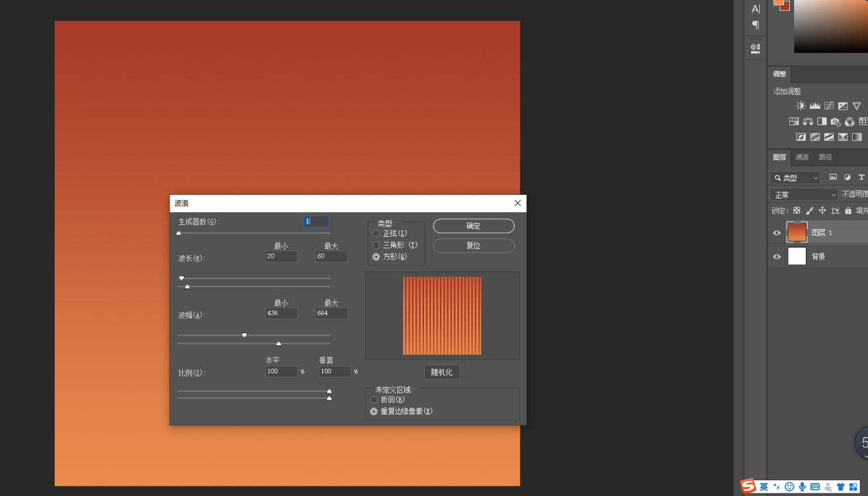Choose 重复边缘像素 for undefined areas
This screenshot has height=496, width=868.
373,411
